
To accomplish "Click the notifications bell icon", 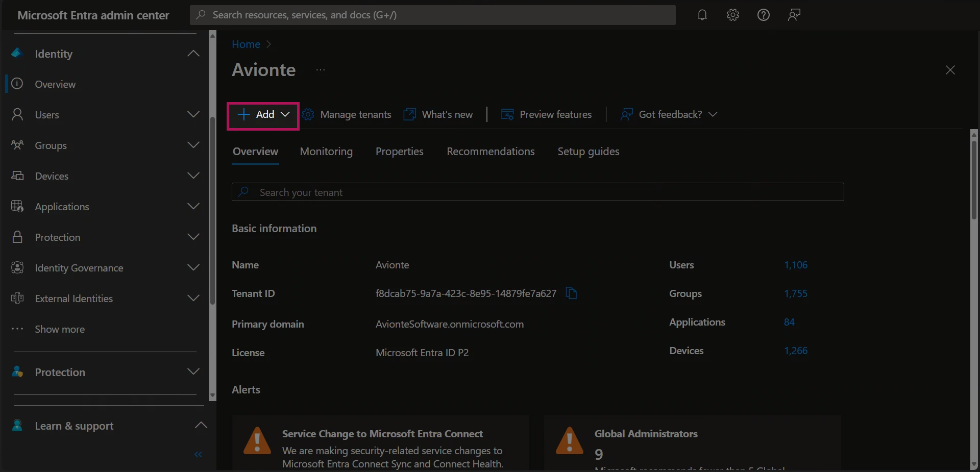I will (x=702, y=15).
